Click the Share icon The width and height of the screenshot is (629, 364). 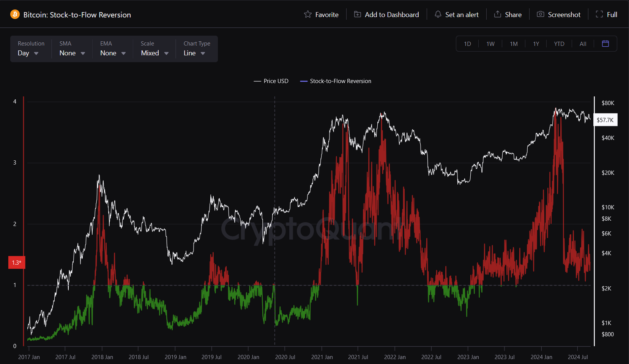pyautogui.click(x=497, y=14)
